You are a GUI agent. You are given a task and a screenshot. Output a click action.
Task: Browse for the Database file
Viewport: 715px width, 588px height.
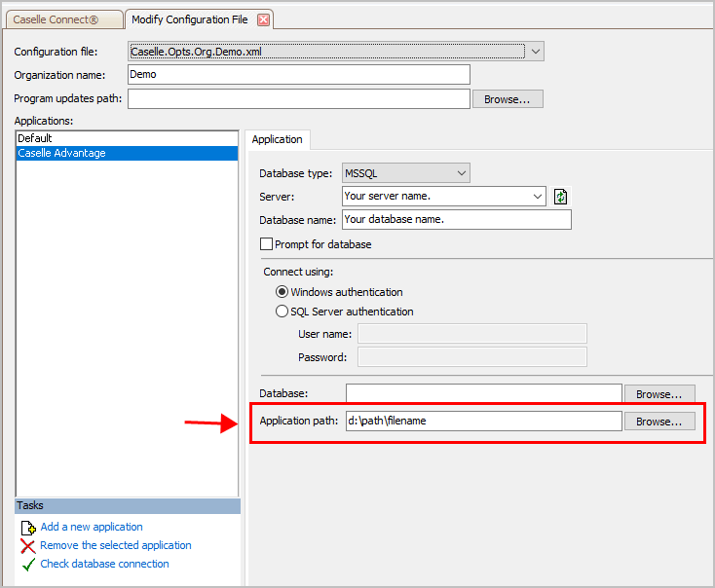click(659, 394)
